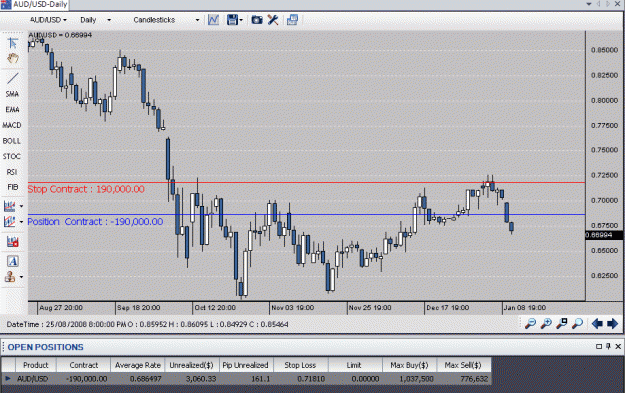The height and width of the screenshot is (393, 625).
Task: Click the Pip Unrealized column header
Action: [x=246, y=365]
